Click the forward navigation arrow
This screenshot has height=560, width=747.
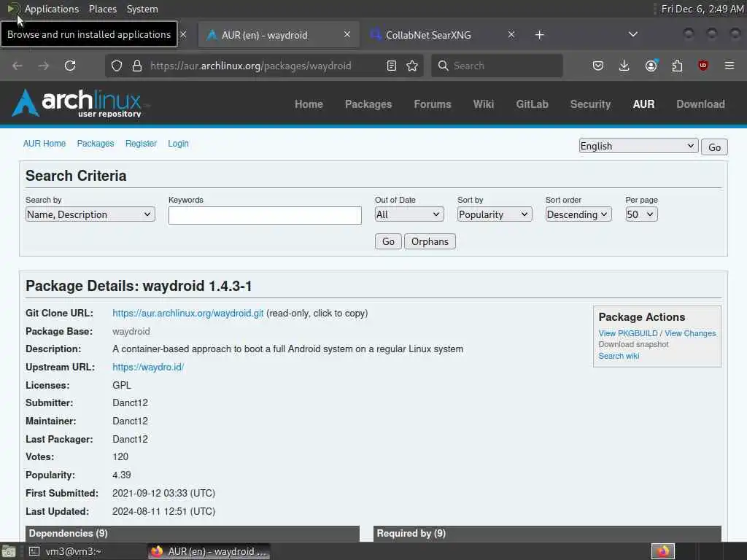pos(44,66)
